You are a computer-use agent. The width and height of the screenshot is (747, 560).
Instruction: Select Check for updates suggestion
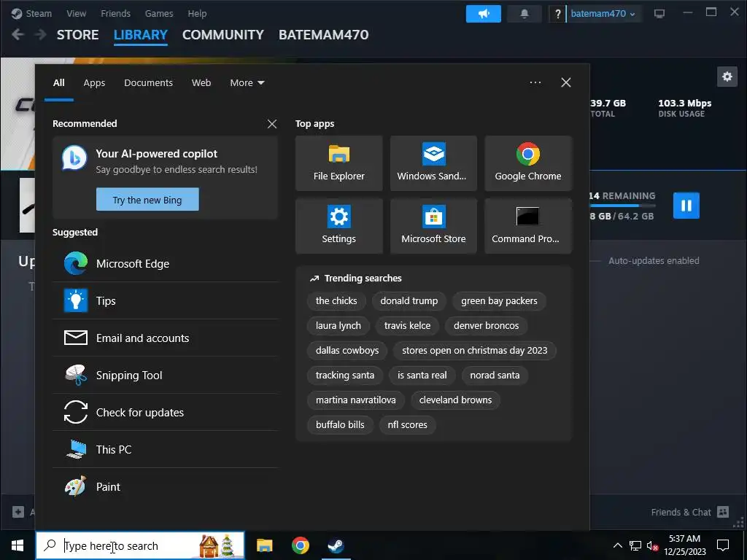click(166, 413)
